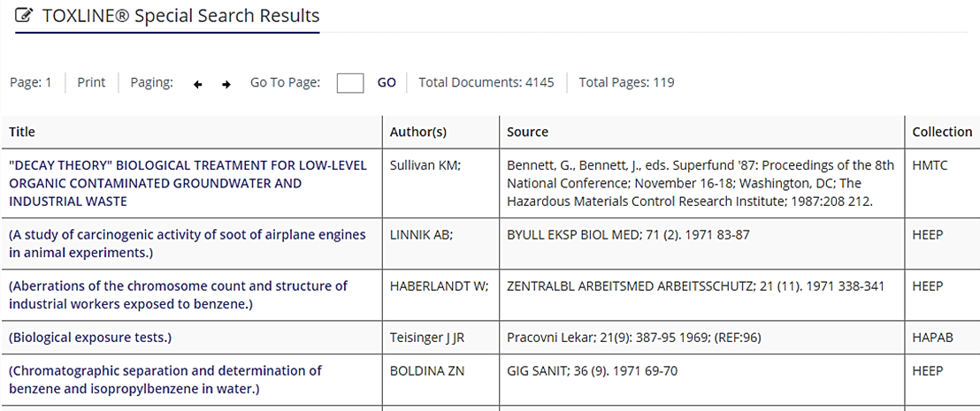The image size is (980, 411).
Task: Click the edit icon beside TOXLINE heading
Action: (24, 16)
